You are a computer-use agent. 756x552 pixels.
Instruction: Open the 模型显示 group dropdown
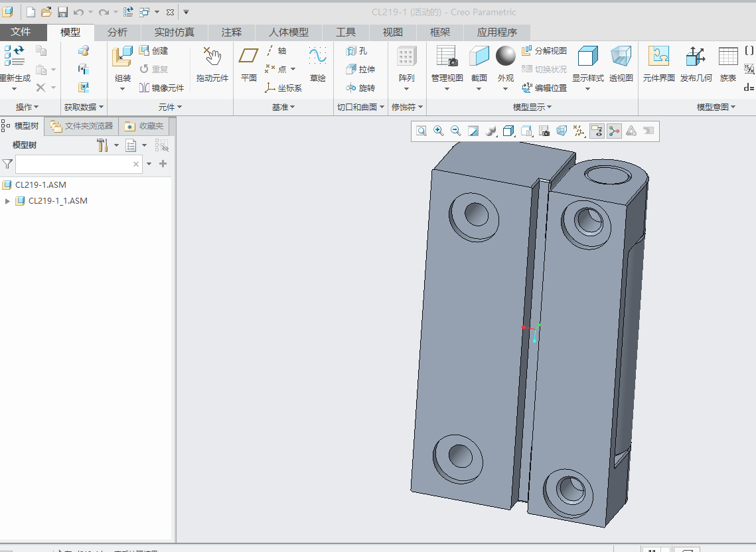[x=532, y=107]
